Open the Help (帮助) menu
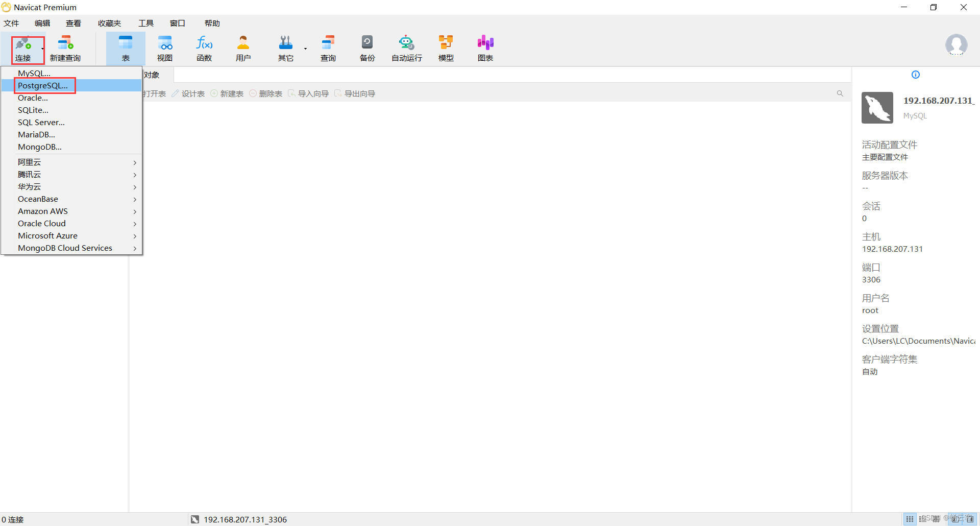Image resolution: width=980 pixels, height=526 pixels. (212, 23)
